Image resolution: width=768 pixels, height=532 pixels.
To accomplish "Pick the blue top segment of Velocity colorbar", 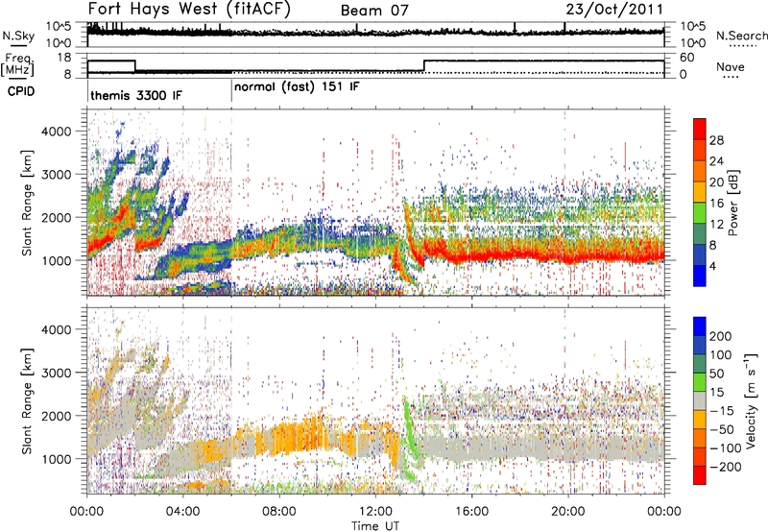I will [700, 326].
